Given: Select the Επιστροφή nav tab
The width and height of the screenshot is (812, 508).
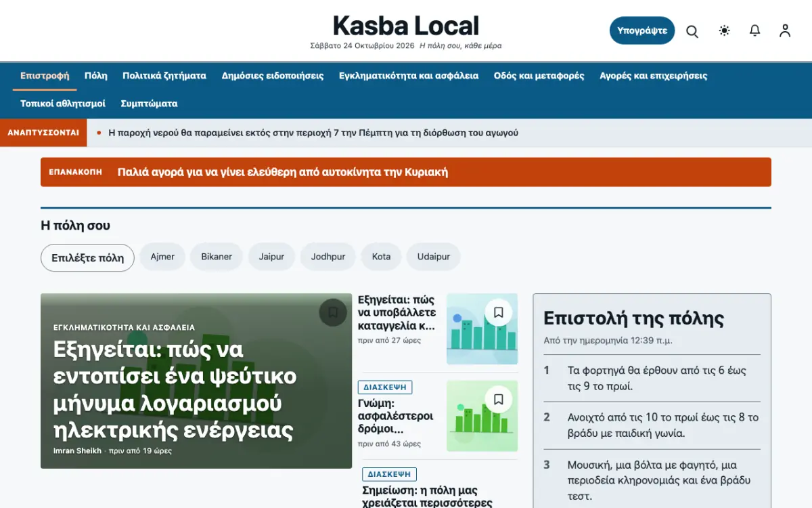Looking at the screenshot, I should point(45,76).
